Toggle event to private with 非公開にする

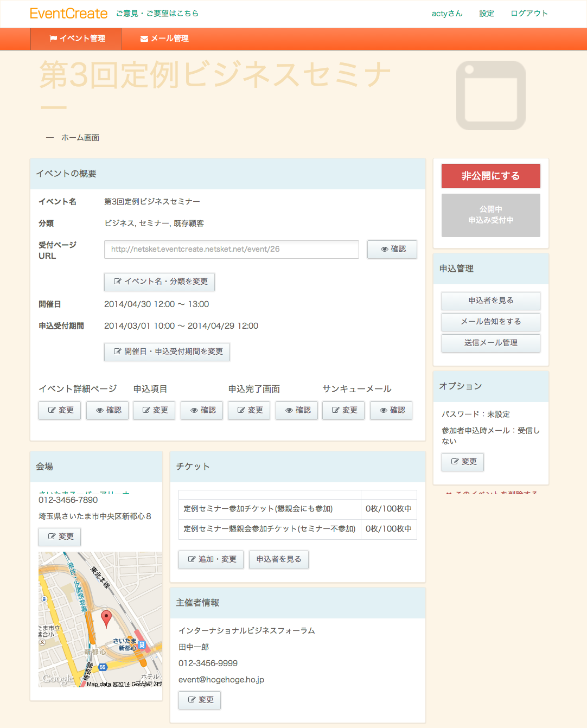point(490,176)
